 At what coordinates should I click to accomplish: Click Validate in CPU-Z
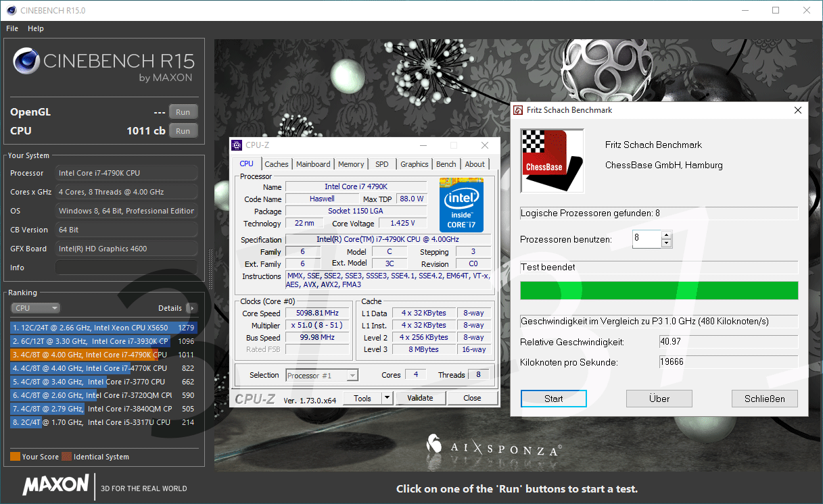(420, 398)
